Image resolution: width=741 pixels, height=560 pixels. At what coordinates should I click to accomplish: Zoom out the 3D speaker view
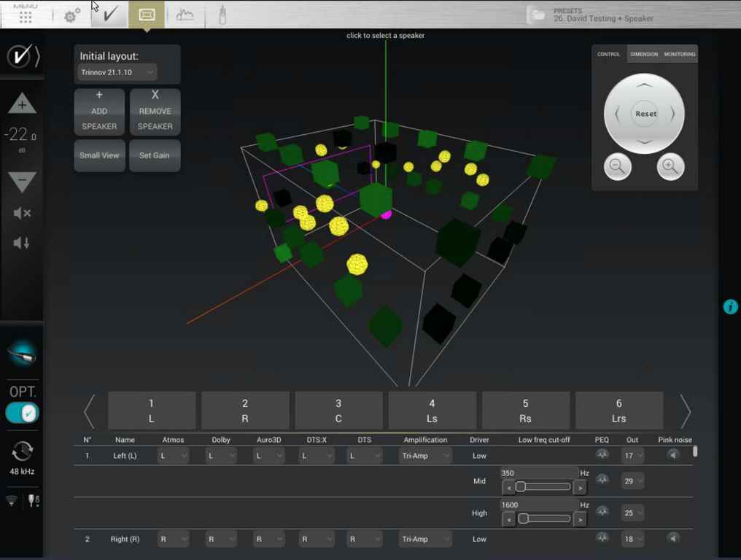pos(617,166)
